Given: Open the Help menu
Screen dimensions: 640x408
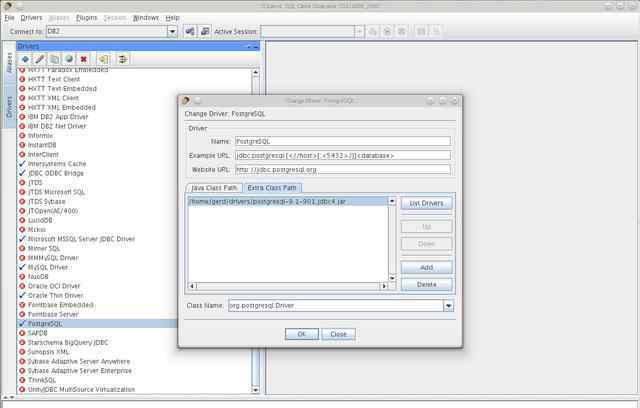Looking at the screenshot, I should pyautogui.click(x=172, y=18).
